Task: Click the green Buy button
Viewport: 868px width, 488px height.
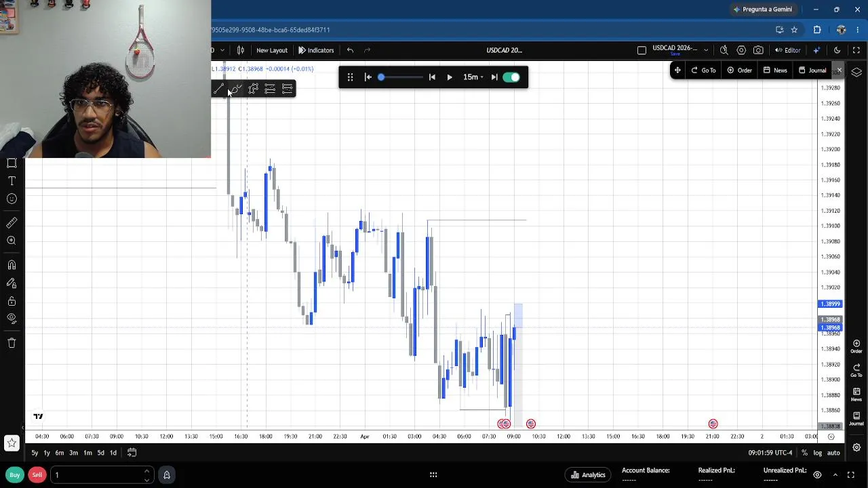Action: [14, 475]
